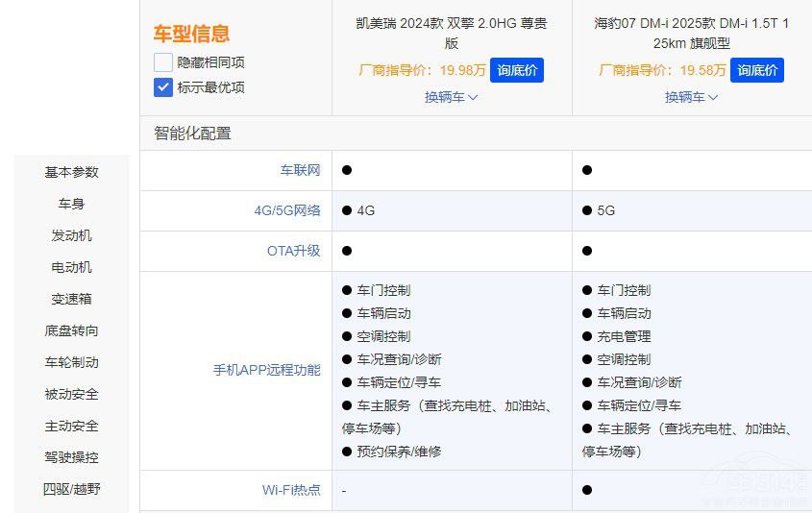The height and width of the screenshot is (513, 812).
Task: Click the 车联网 parameter link
Action: coord(300,170)
